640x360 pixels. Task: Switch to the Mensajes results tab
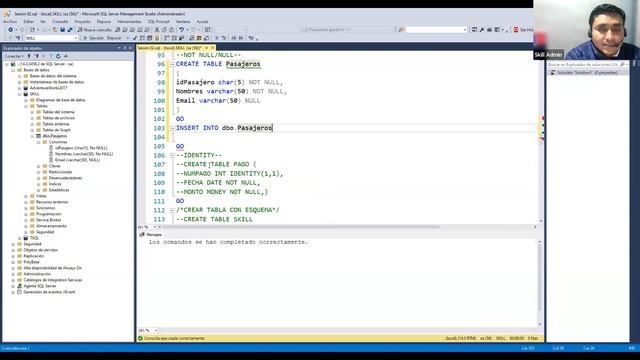pyautogui.click(x=151, y=235)
